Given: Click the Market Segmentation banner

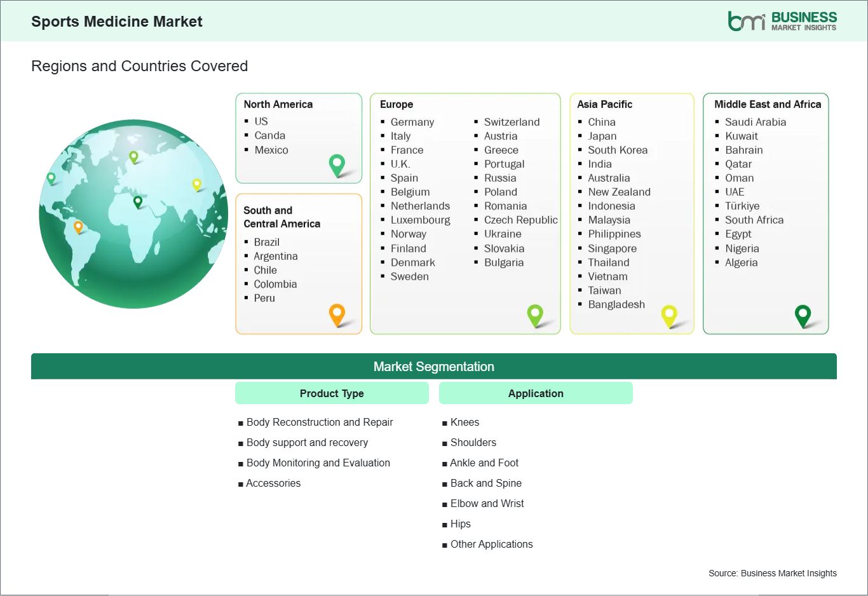Looking at the screenshot, I should 433,367.
